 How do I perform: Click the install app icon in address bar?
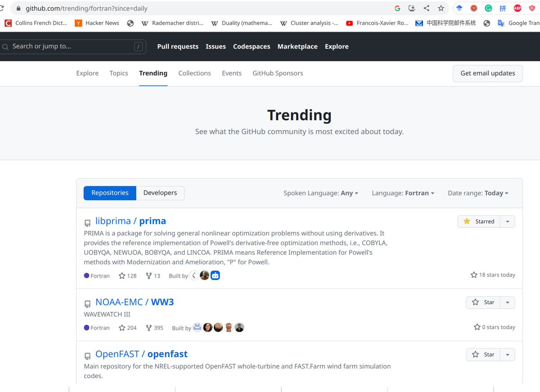point(412,8)
